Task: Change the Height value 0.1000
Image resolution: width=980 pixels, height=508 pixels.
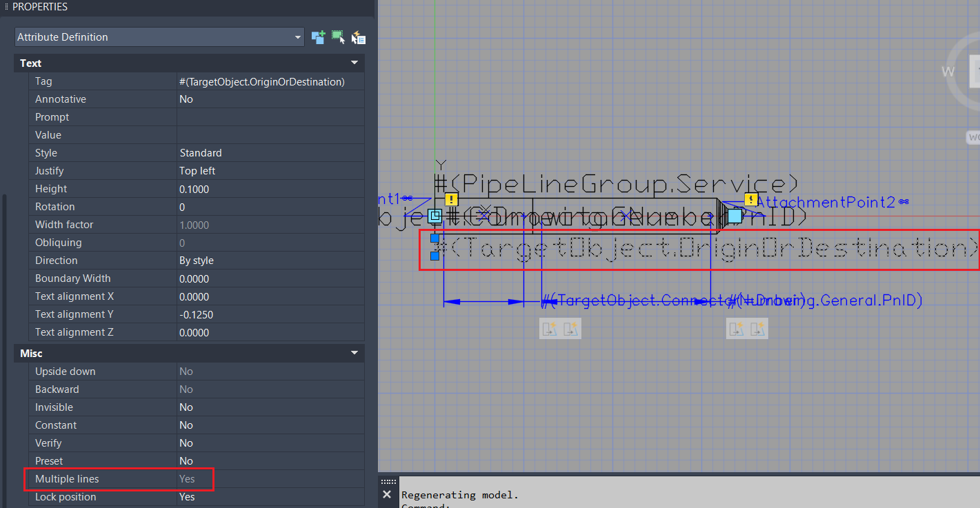Action: (x=195, y=188)
